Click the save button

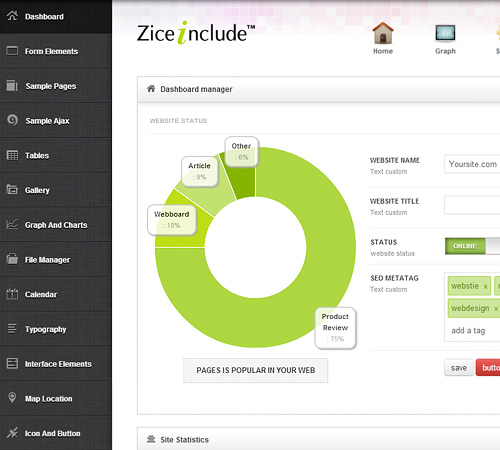459,368
